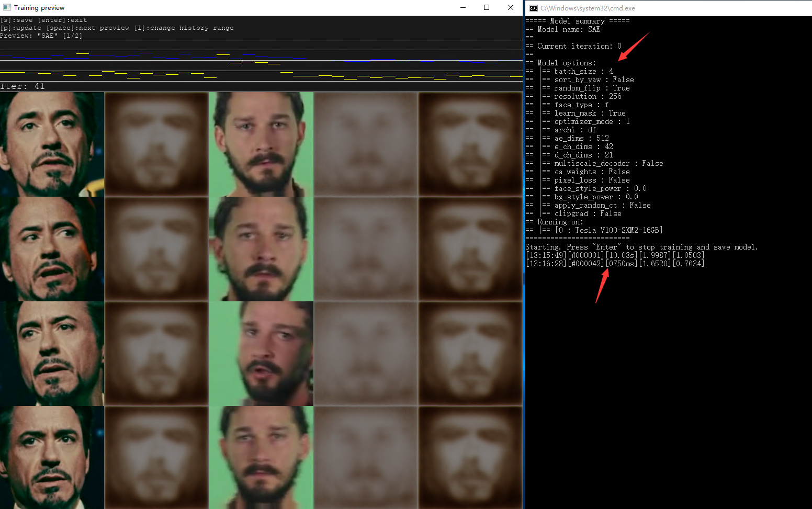Close the Training preview window

click(511, 7)
